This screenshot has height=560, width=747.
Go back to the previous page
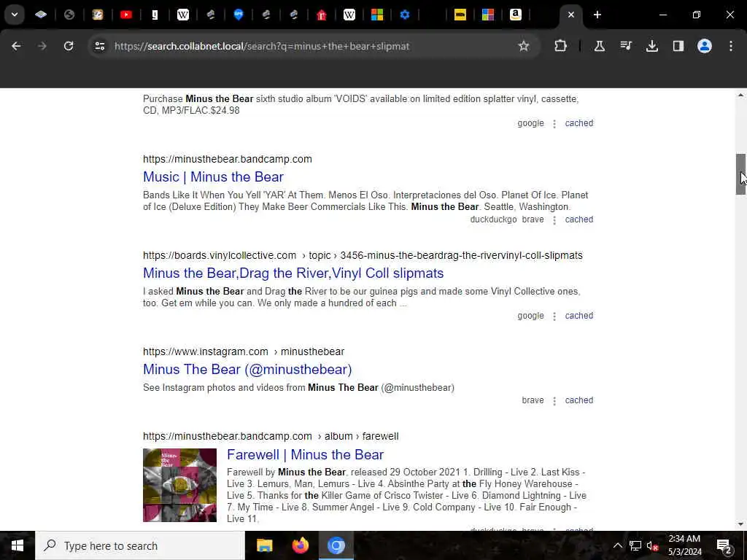click(x=16, y=46)
